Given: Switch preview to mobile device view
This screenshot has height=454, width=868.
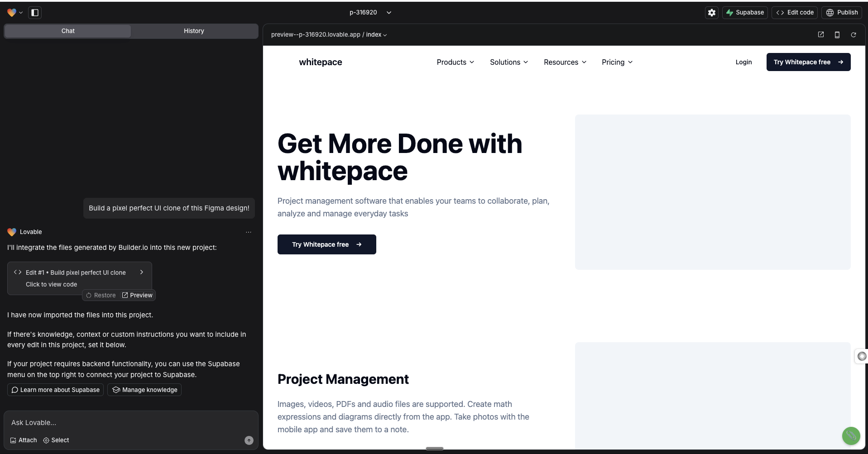Looking at the screenshot, I should (x=837, y=34).
